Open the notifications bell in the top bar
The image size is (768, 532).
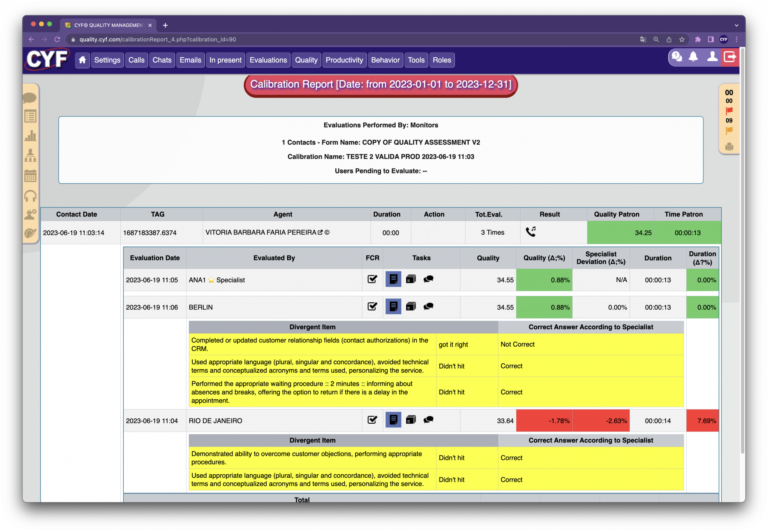click(693, 57)
